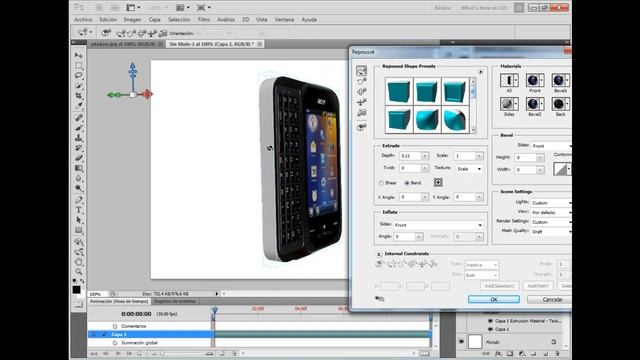Screen dimensions: 640x360
Task: Open the Filtro menu
Action: [x=204, y=20]
